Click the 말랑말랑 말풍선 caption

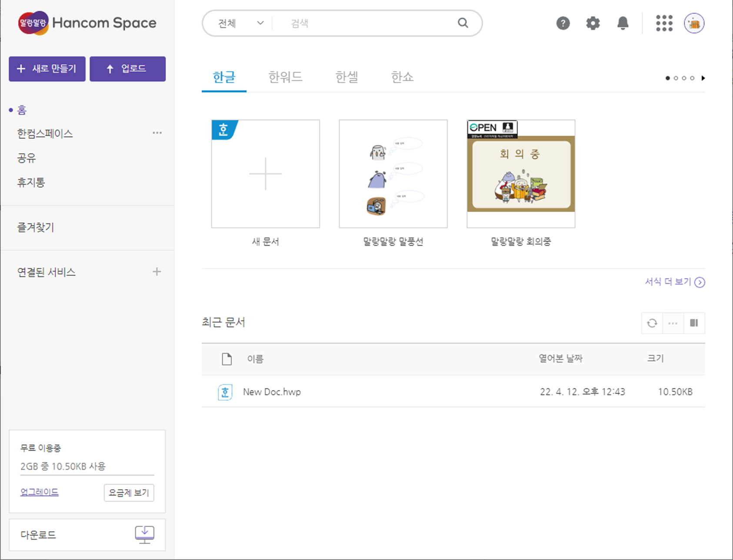(x=393, y=242)
